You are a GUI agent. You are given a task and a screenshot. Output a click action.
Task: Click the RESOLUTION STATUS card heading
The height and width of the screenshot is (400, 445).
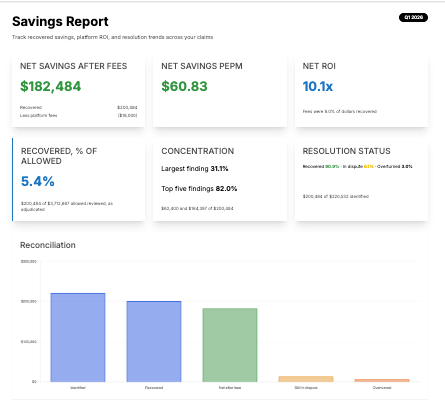pyautogui.click(x=346, y=151)
